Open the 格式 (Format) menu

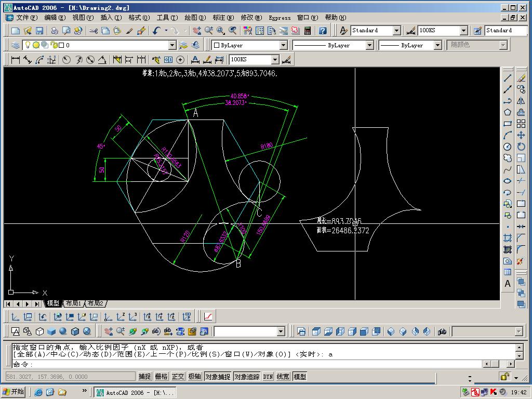139,17
